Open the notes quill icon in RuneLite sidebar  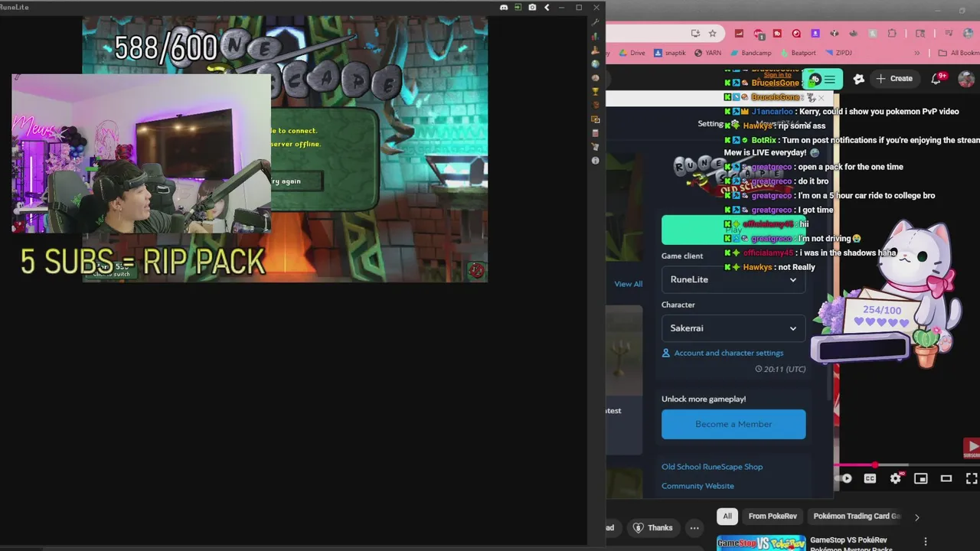tap(596, 147)
